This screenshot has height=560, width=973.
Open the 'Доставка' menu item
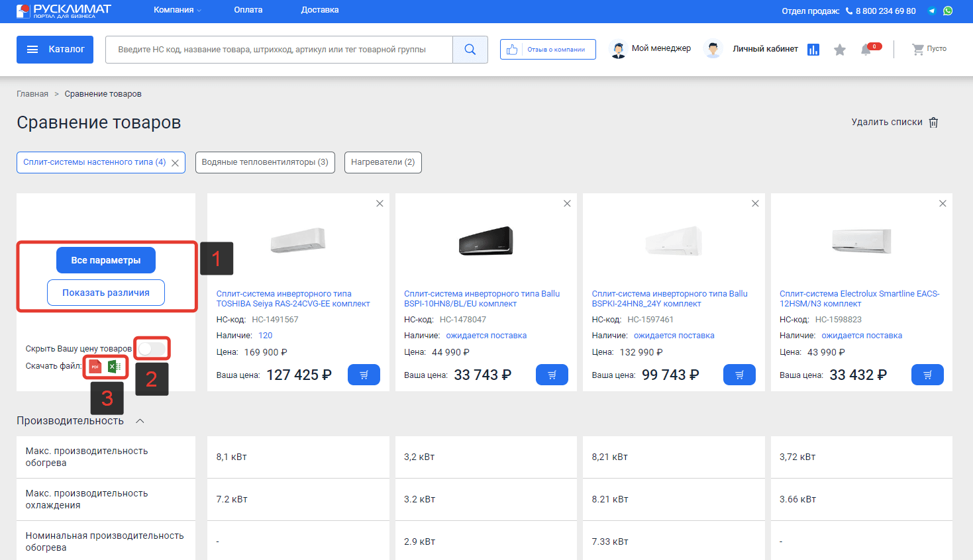(320, 10)
